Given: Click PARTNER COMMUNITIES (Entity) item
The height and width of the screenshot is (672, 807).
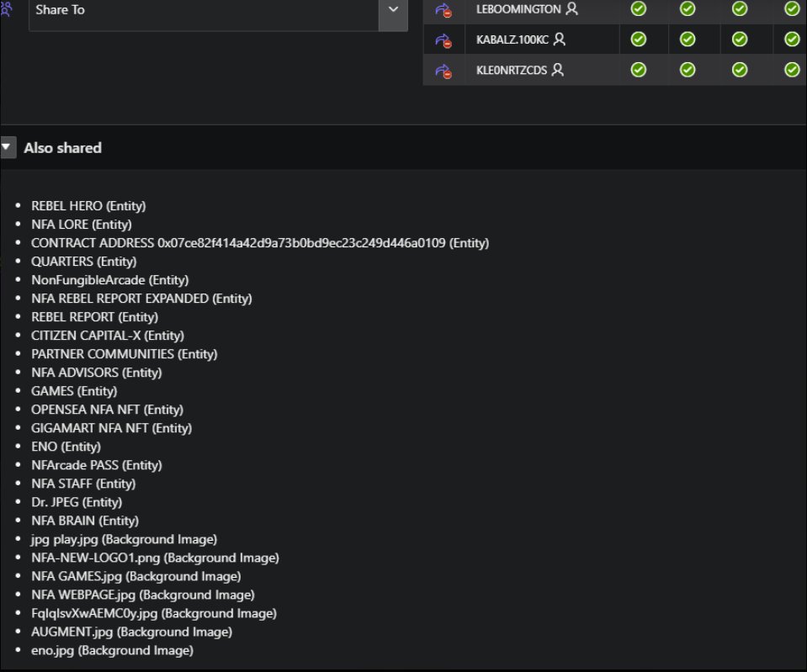Looking at the screenshot, I should click(x=124, y=354).
